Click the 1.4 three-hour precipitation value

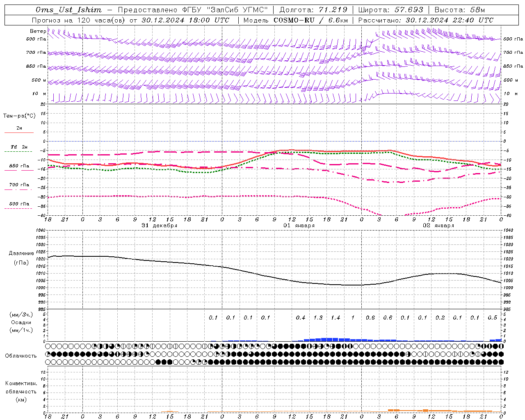pos(336,318)
